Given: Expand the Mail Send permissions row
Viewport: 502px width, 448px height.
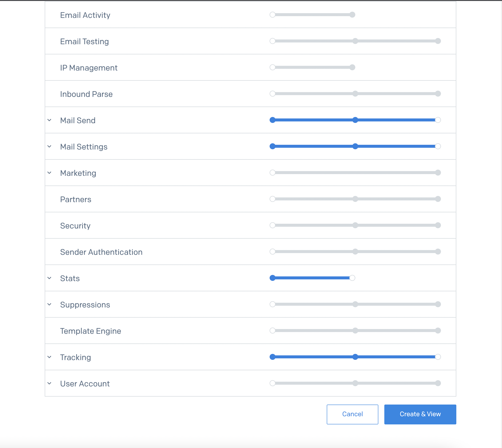Looking at the screenshot, I should tap(49, 120).
